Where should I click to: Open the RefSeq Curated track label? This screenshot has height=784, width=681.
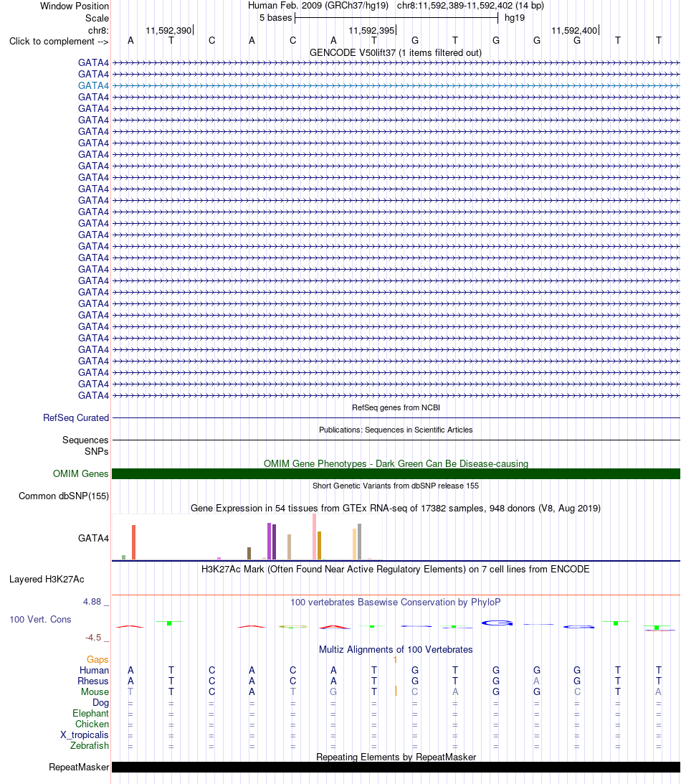pyautogui.click(x=76, y=417)
